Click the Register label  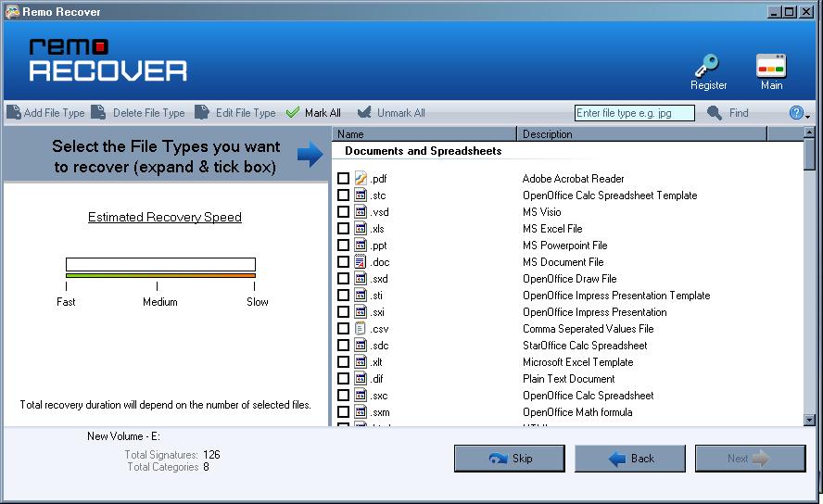click(709, 85)
